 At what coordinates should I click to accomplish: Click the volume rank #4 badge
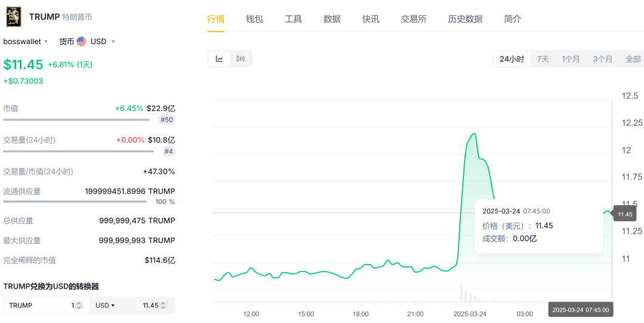click(x=169, y=151)
